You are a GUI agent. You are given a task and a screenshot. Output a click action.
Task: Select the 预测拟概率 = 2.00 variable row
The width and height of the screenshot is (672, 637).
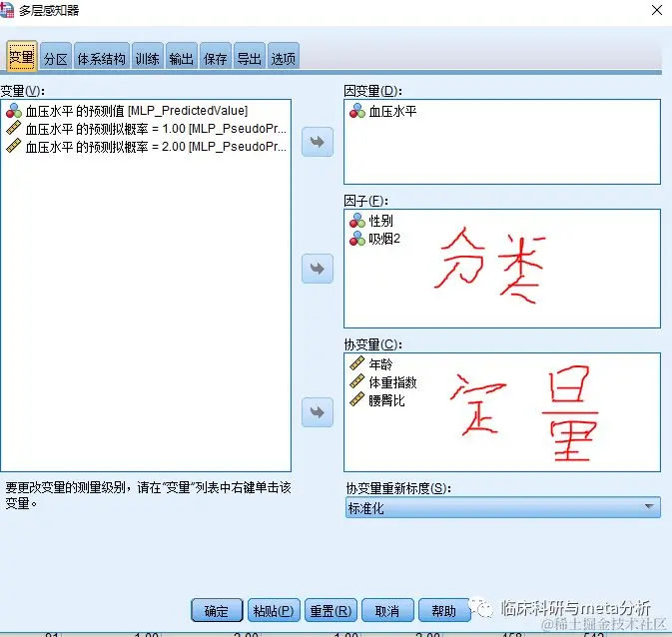coord(146,147)
